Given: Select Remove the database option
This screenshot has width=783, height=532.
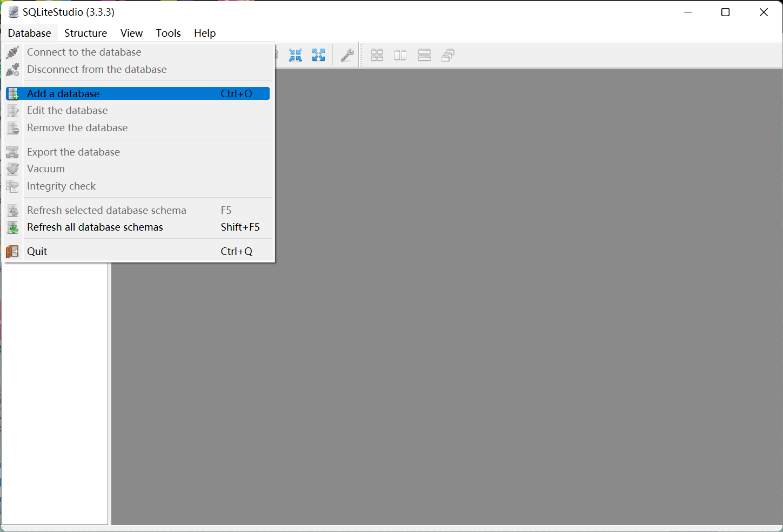Looking at the screenshot, I should 138,128.
